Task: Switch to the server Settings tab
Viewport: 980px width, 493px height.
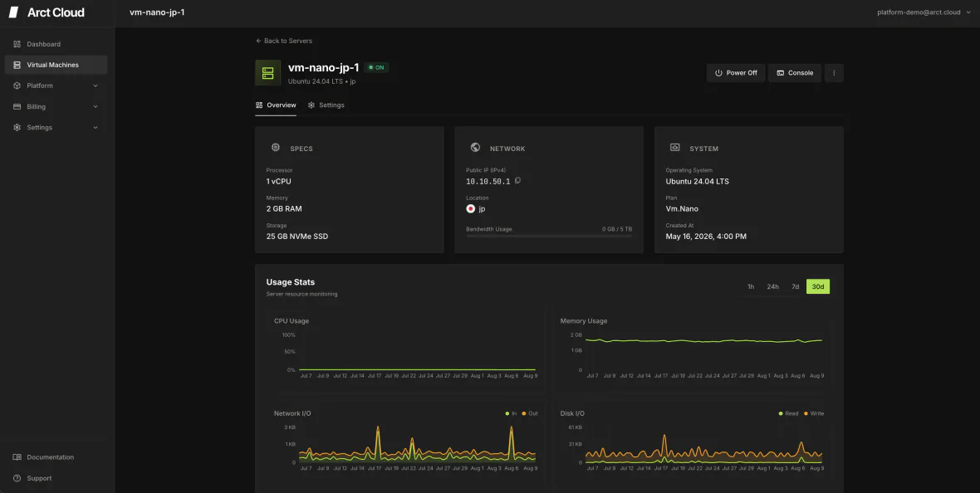Action: click(x=326, y=105)
